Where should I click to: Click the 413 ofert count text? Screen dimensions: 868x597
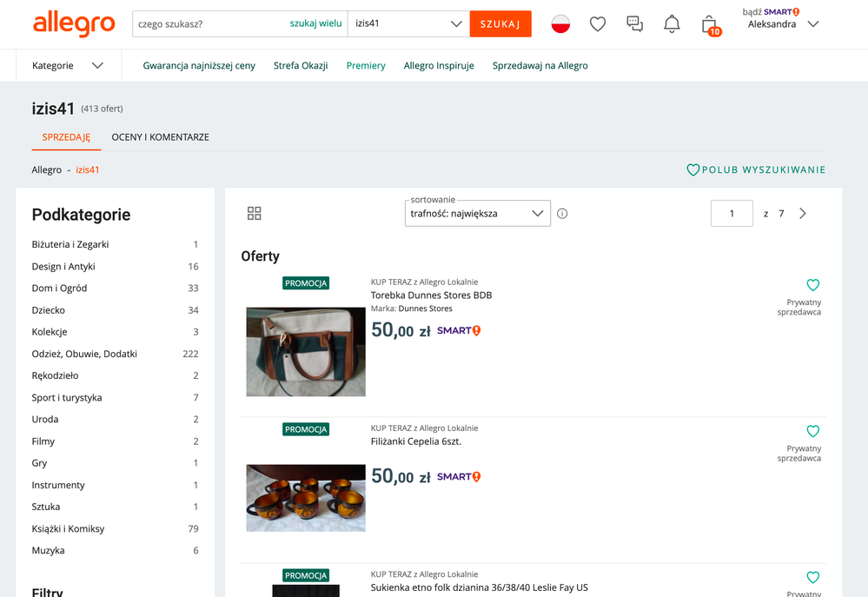click(102, 109)
